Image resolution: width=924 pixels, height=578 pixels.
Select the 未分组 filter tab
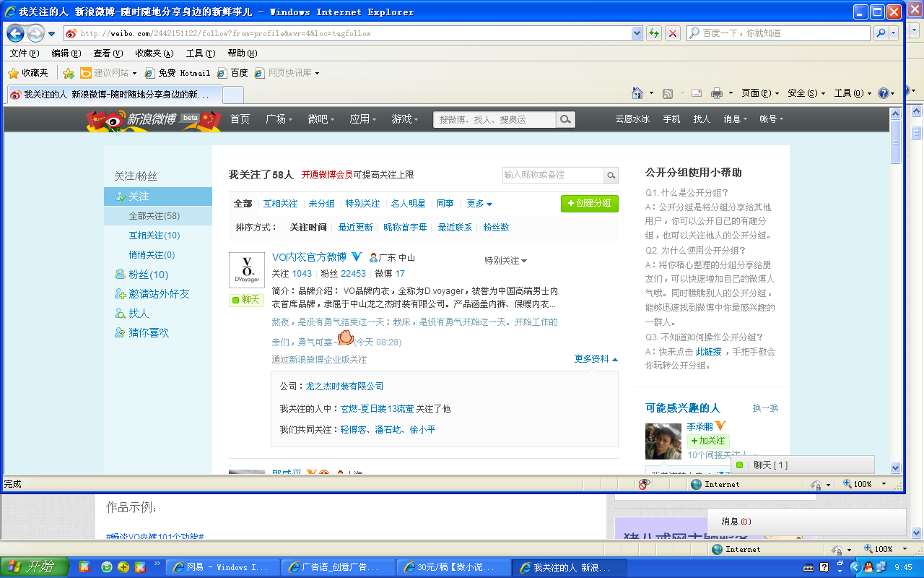click(321, 204)
